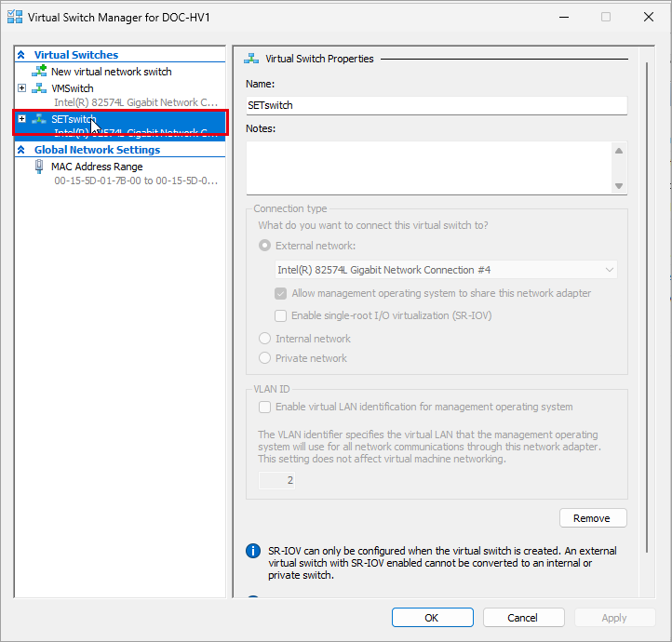The height and width of the screenshot is (642, 672).
Task: Select the External network radio button
Action: tap(265, 246)
